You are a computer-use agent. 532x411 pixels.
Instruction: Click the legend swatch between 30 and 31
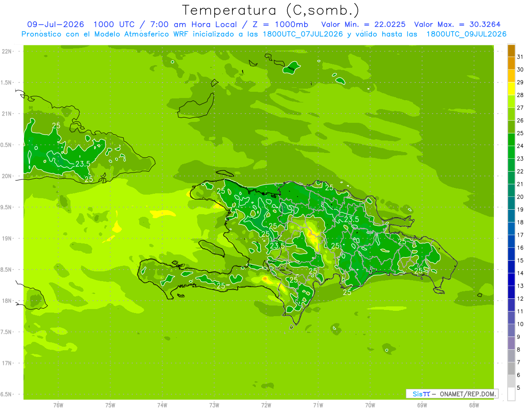[x=511, y=63]
